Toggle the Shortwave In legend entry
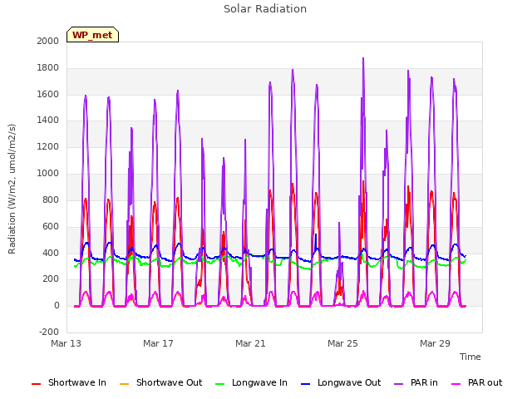Screen dimensions: 532x399 pyautogui.click(x=69, y=382)
